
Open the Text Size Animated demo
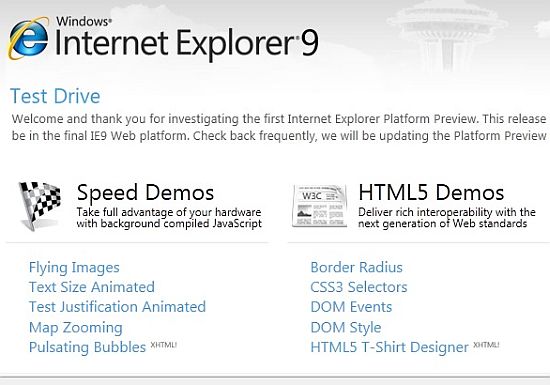[92, 287]
